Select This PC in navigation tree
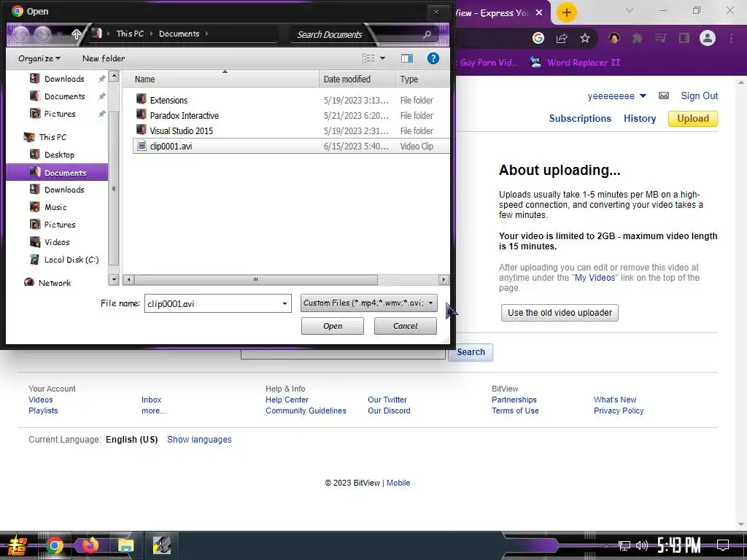The height and width of the screenshot is (560, 747). coord(53,137)
